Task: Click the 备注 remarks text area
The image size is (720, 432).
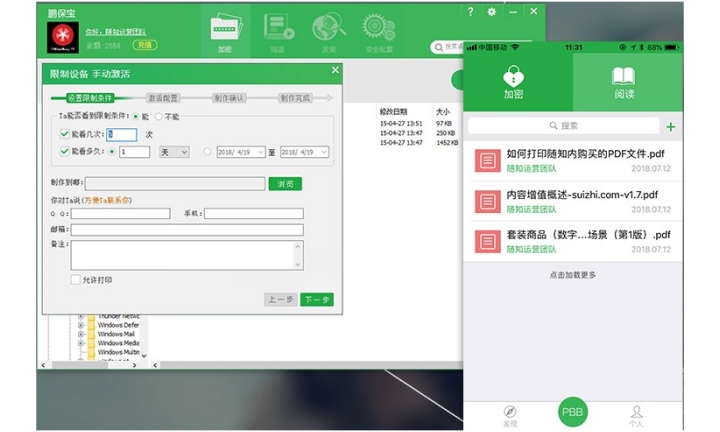Action: [x=182, y=255]
